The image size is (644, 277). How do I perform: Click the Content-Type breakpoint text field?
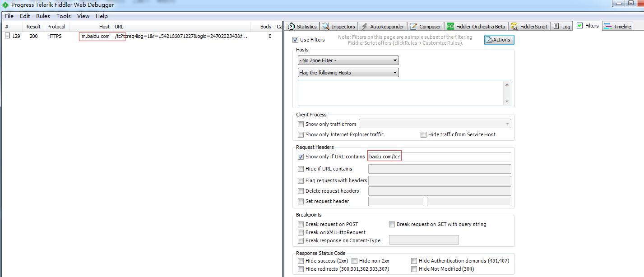coord(424,240)
